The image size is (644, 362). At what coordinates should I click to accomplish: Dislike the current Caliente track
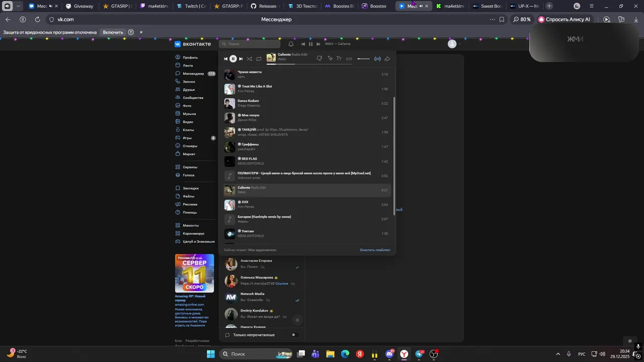tap(319, 59)
